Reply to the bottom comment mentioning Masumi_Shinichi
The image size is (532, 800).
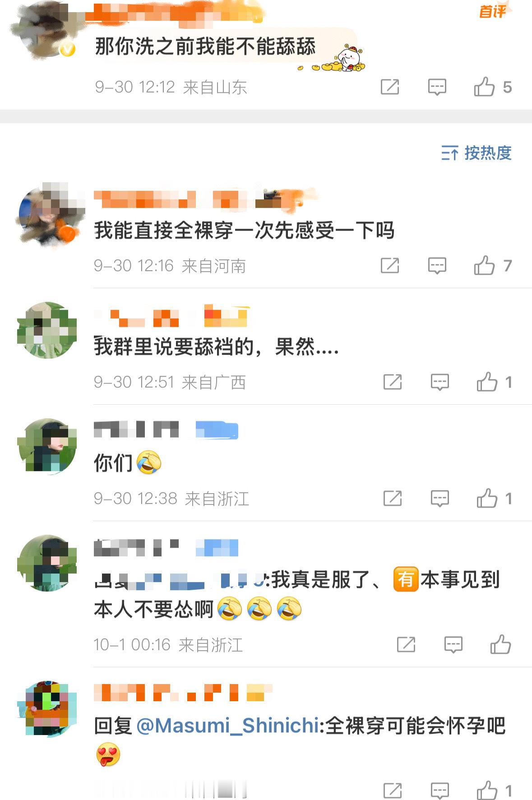coord(439,791)
